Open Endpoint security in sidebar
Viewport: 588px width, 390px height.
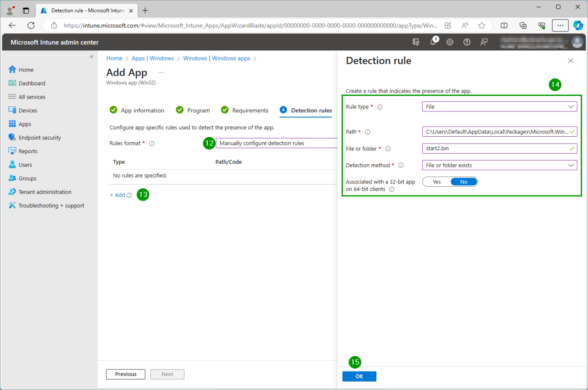[40, 138]
